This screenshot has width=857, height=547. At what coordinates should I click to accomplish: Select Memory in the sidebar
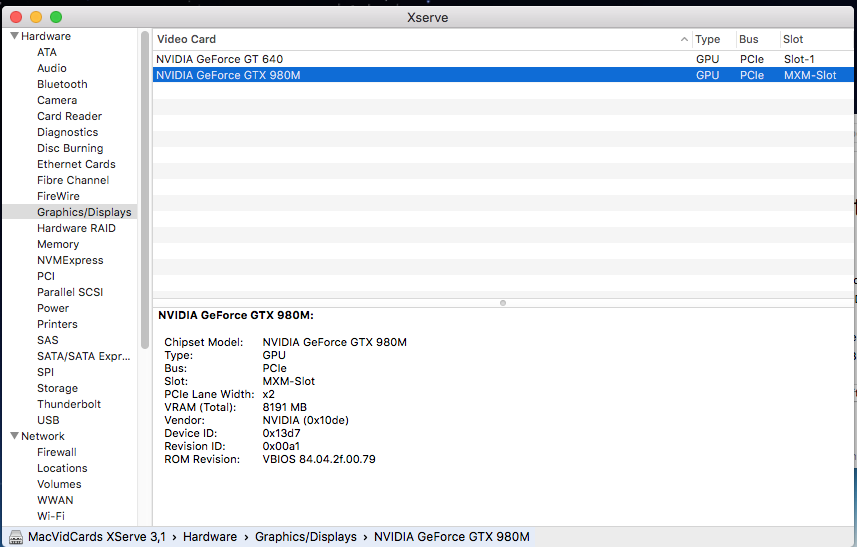click(58, 244)
